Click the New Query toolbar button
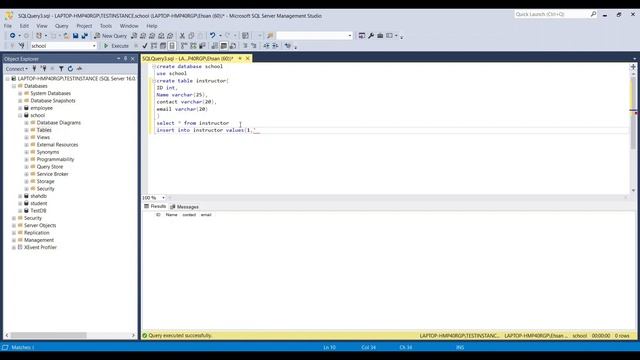Screen dimensions: 640x360 coord(111,36)
